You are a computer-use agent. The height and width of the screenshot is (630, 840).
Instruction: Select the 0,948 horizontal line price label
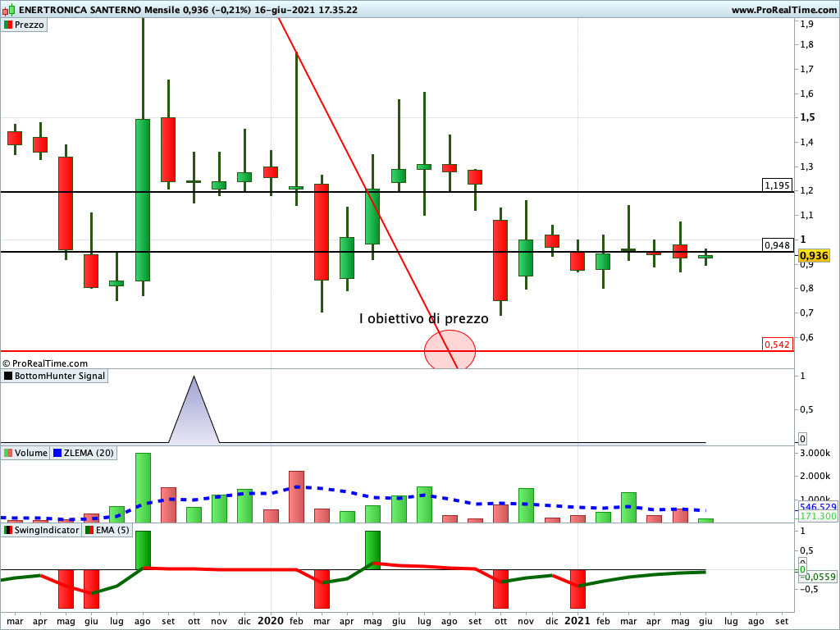click(x=776, y=245)
